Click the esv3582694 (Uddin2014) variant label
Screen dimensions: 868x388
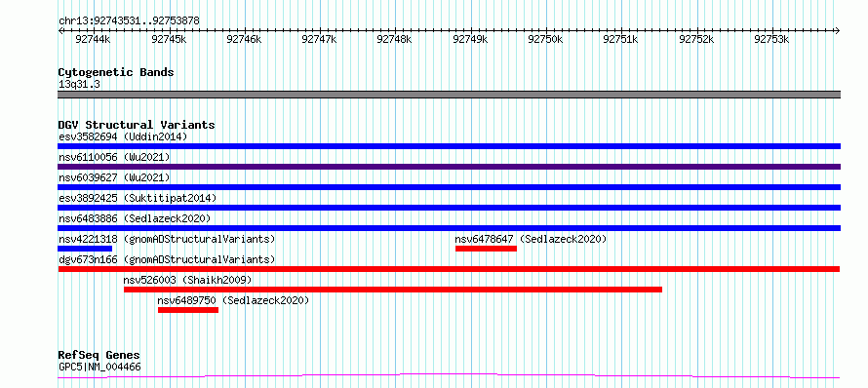[x=123, y=136]
